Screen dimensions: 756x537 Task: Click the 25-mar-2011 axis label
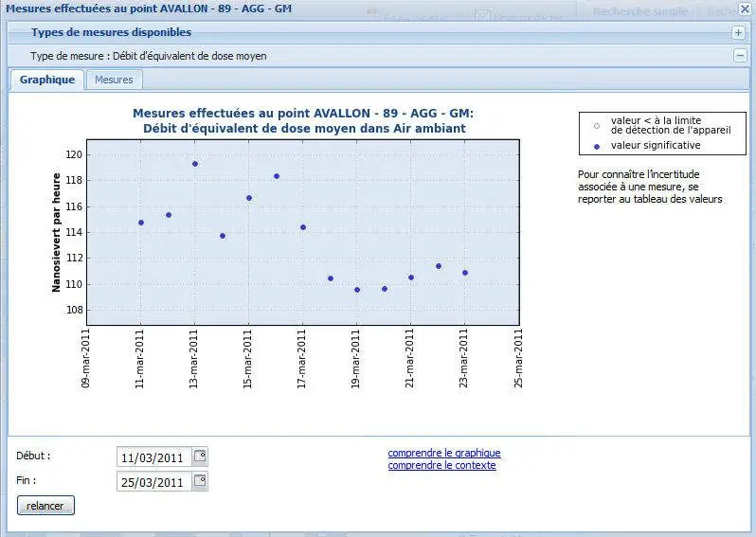518,358
